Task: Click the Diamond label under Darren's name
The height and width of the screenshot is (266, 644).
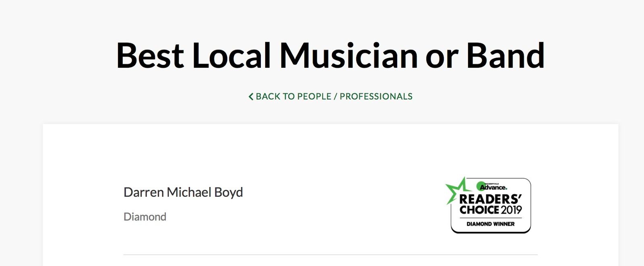Action: pyautogui.click(x=145, y=217)
